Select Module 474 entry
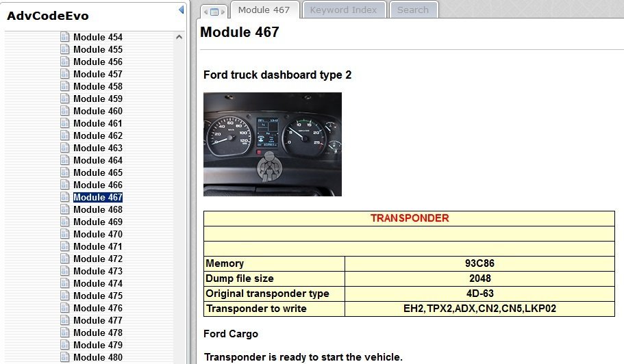This screenshot has width=624, height=364. coord(98,283)
